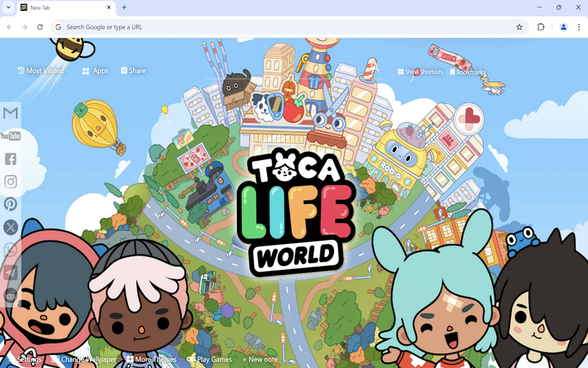Go forward to next page
The width and height of the screenshot is (588, 368).
[25, 27]
